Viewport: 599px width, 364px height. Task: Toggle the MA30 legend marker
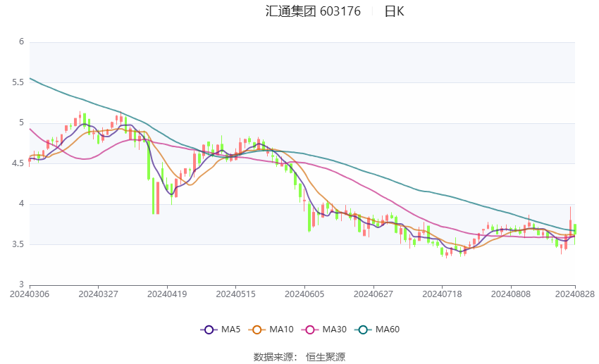pos(310,330)
